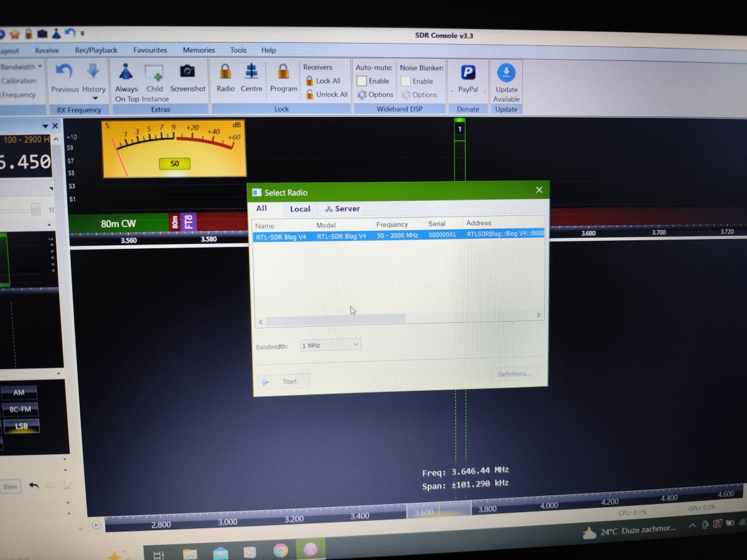Click the radio list scroll right arrow
Viewport: 747px width, 560px height.
(x=539, y=315)
